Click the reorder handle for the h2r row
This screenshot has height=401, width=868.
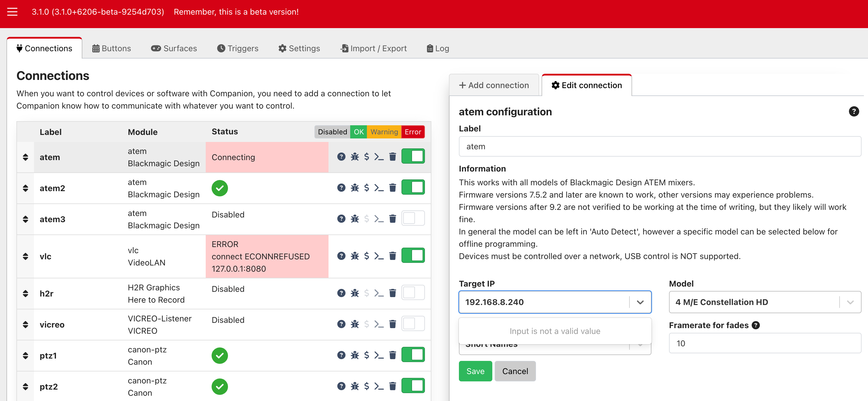point(25,293)
